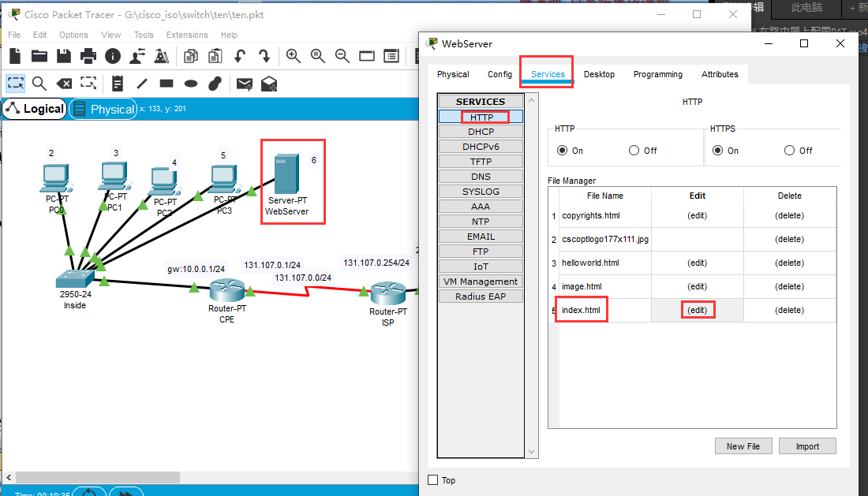Redo the last action
The width and height of the screenshot is (868, 496).
pyautogui.click(x=264, y=56)
